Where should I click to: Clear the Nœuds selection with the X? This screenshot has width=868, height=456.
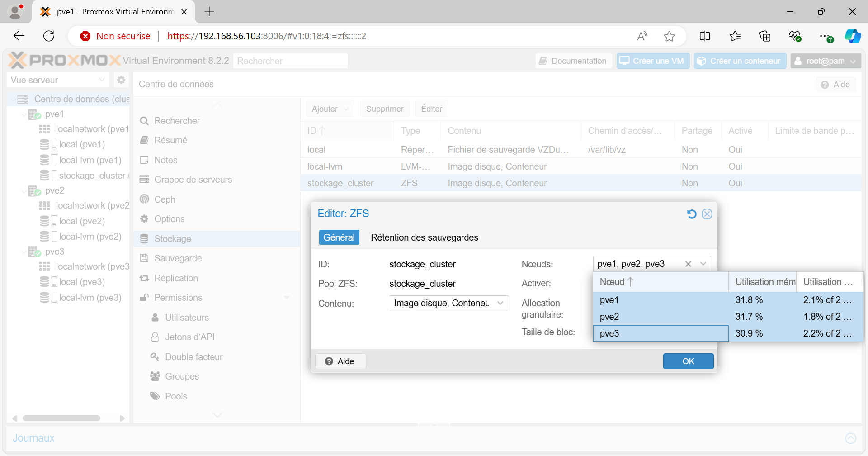click(688, 264)
